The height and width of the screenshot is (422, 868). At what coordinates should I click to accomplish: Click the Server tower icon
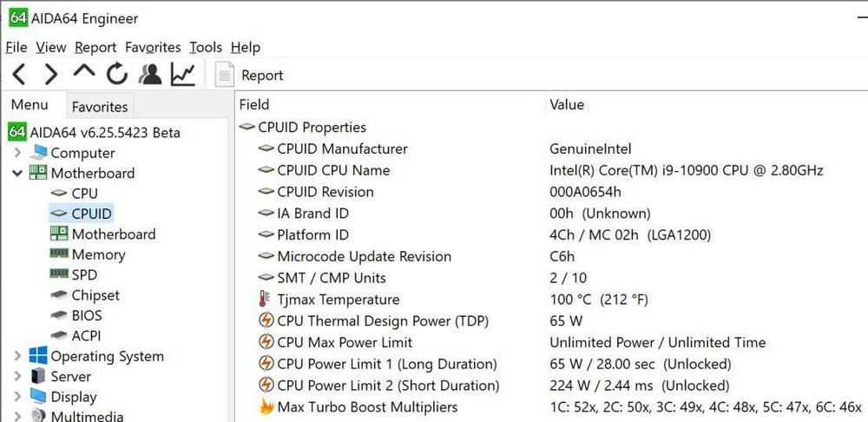tap(38, 376)
